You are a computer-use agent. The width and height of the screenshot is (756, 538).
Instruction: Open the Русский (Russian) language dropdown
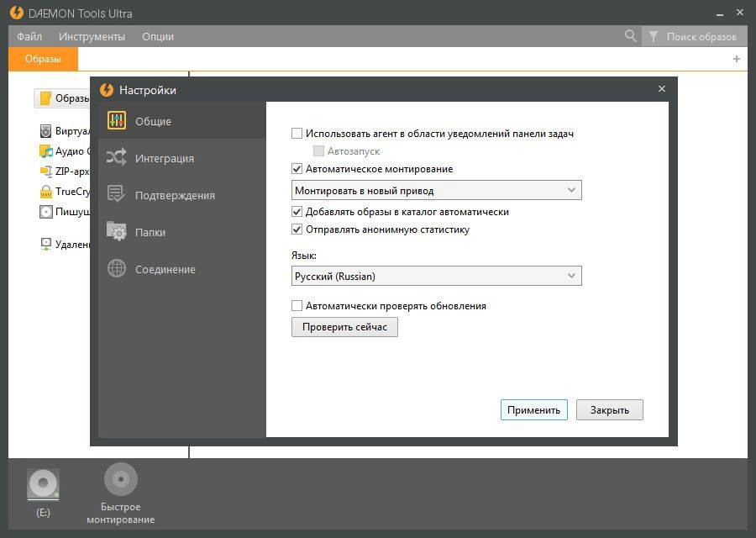tap(436, 276)
